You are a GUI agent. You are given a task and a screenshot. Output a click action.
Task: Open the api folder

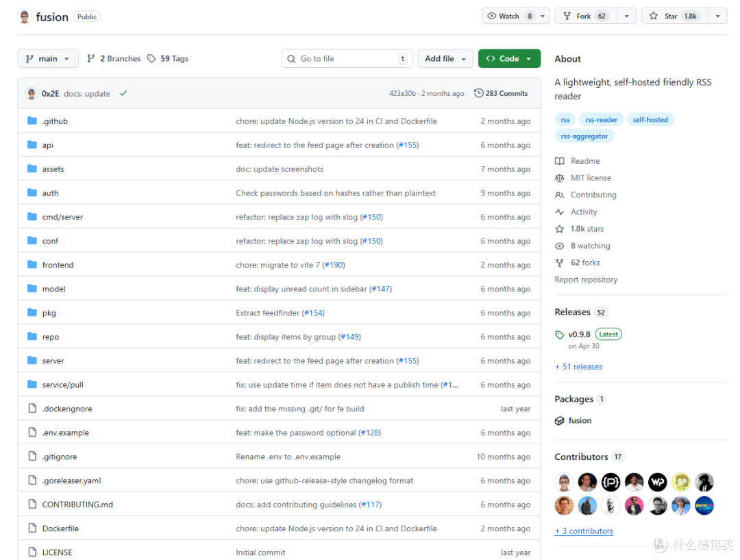(x=48, y=145)
